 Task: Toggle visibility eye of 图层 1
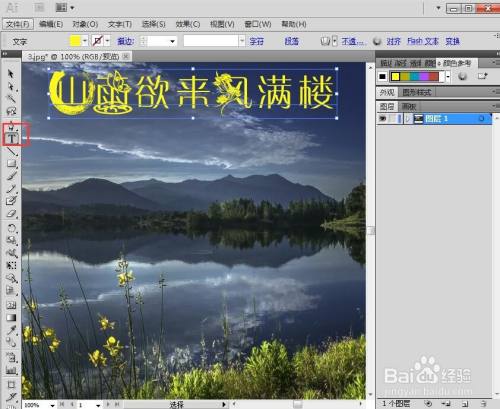(x=382, y=118)
